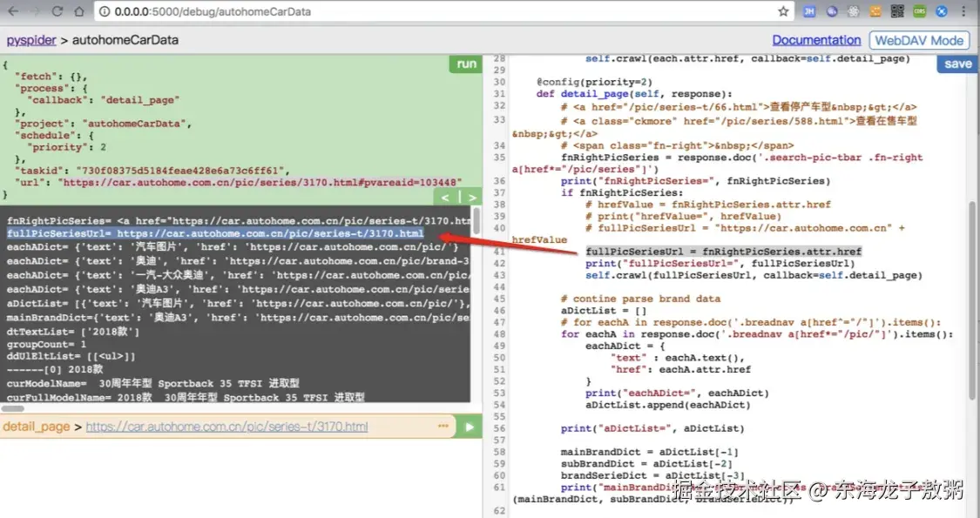Open the QR code extension

897,11
